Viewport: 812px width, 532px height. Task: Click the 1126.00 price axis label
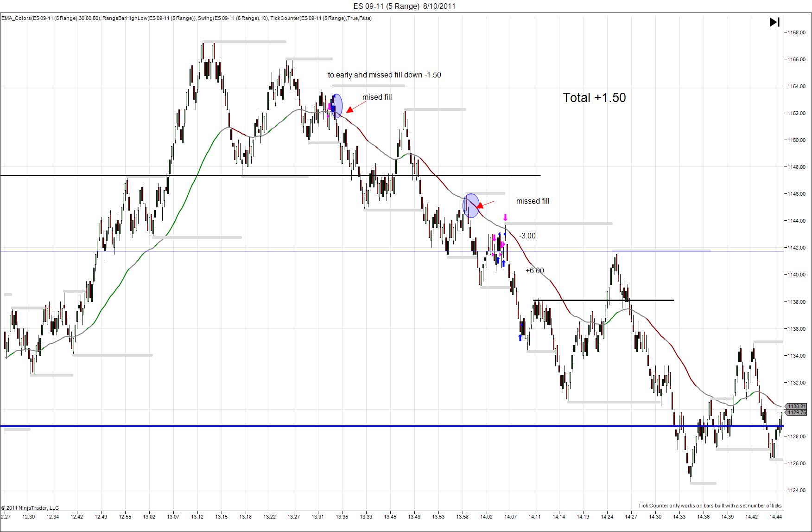[x=796, y=463]
